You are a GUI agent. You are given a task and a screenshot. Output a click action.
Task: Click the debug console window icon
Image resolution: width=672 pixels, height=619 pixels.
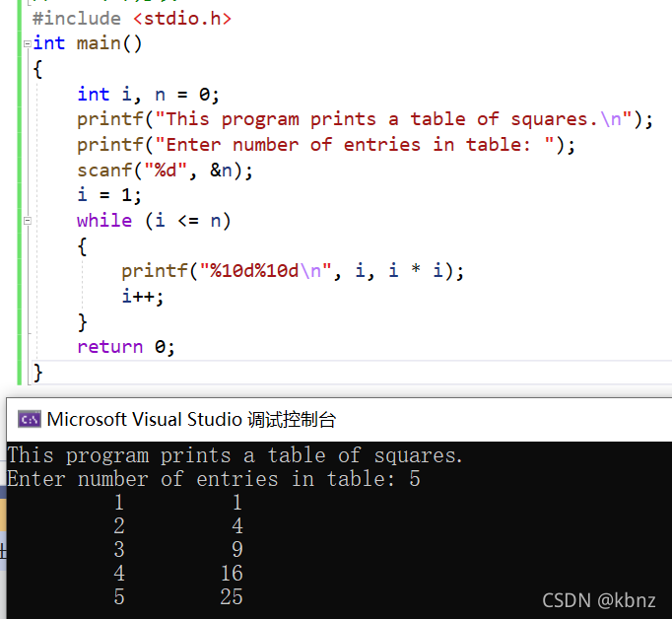[30, 419]
